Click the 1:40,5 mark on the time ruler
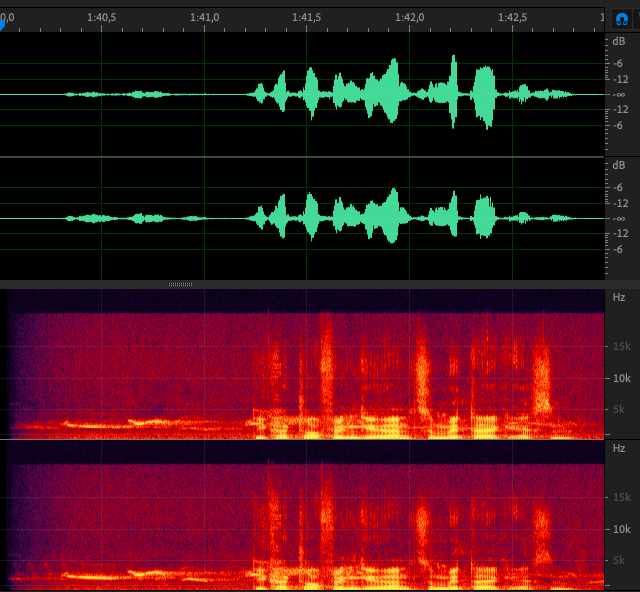This screenshot has width=640, height=592. tap(101, 17)
